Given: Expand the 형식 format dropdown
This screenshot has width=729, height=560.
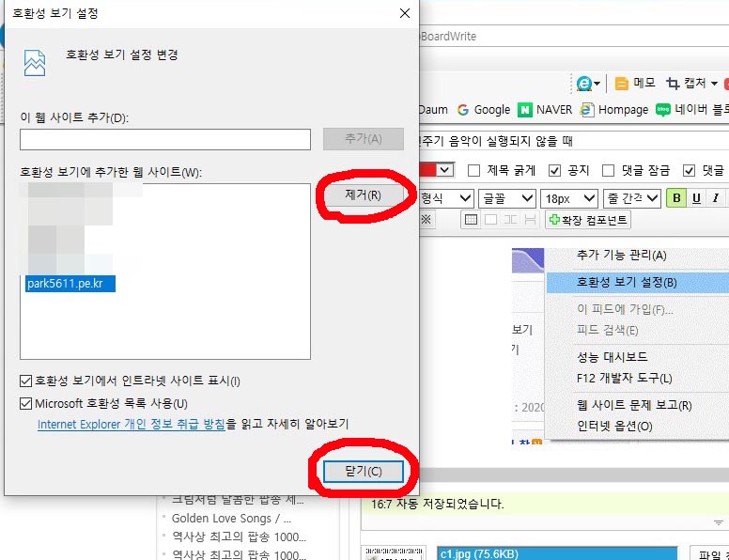Looking at the screenshot, I should click(x=446, y=198).
